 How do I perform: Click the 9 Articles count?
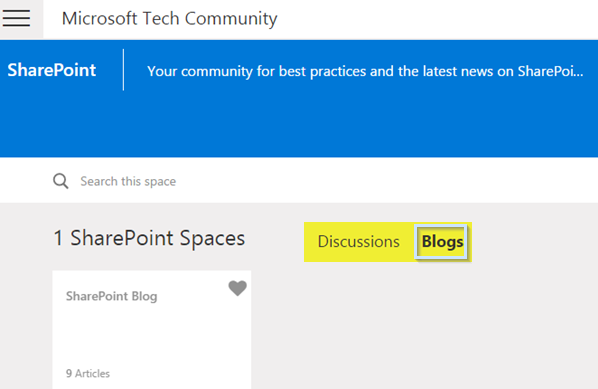(x=88, y=373)
